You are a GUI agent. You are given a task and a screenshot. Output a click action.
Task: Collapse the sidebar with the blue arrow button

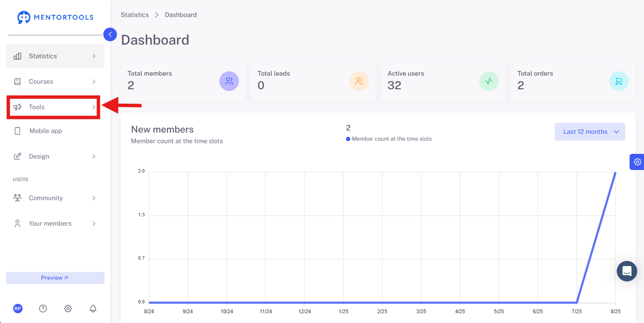(110, 34)
